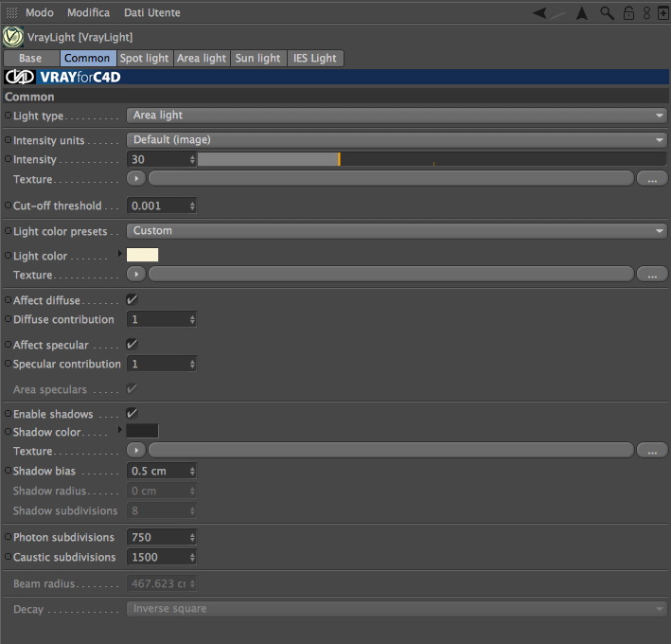The height and width of the screenshot is (644, 671).
Task: Switch to the Spot light tab
Action: 145,58
